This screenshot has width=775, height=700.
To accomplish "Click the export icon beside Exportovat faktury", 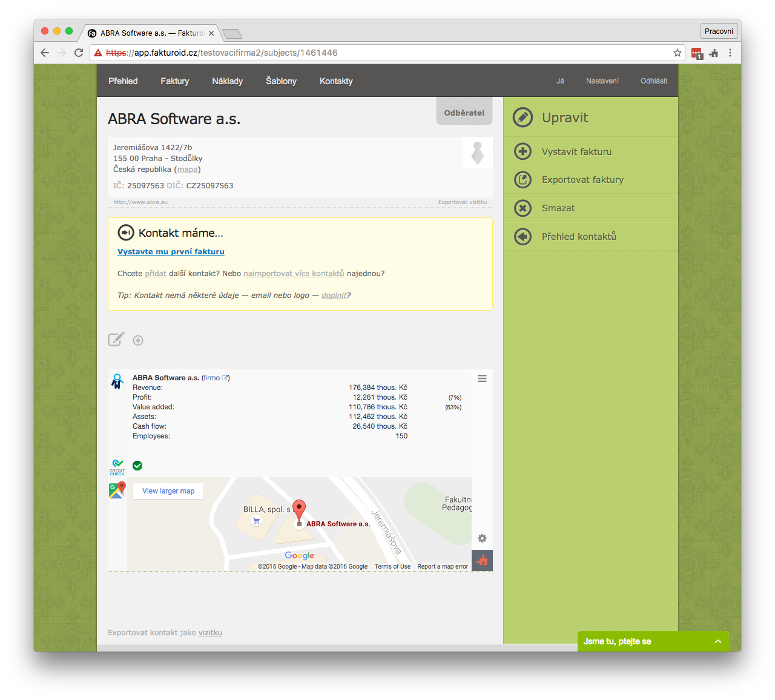I will point(523,180).
